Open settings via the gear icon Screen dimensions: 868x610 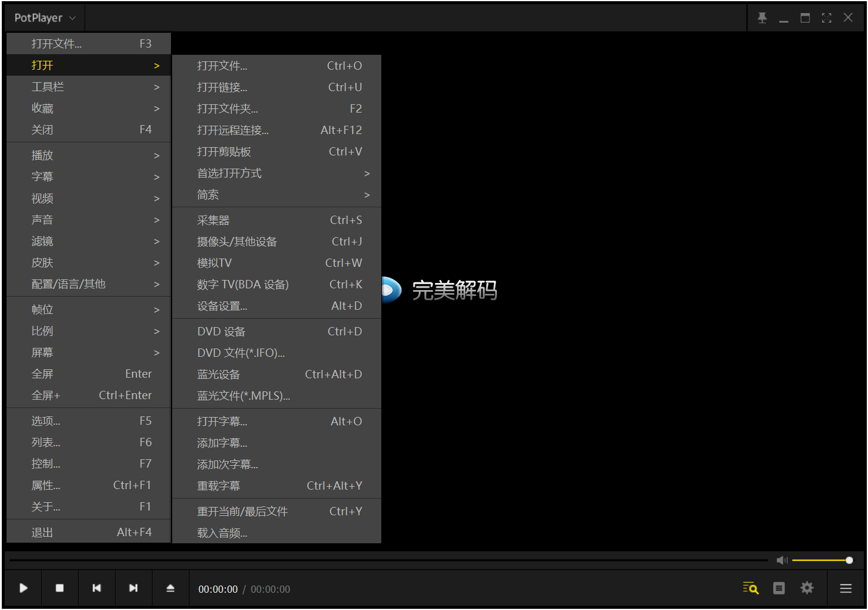pyautogui.click(x=807, y=588)
